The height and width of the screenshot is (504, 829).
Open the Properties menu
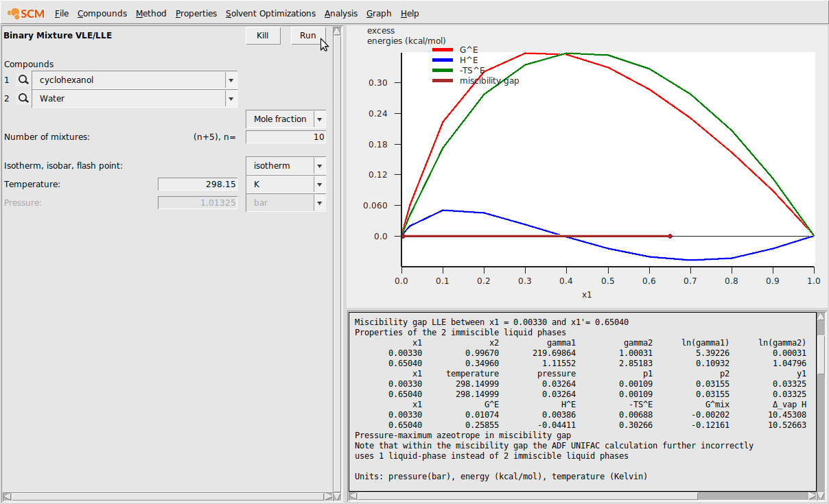point(196,13)
